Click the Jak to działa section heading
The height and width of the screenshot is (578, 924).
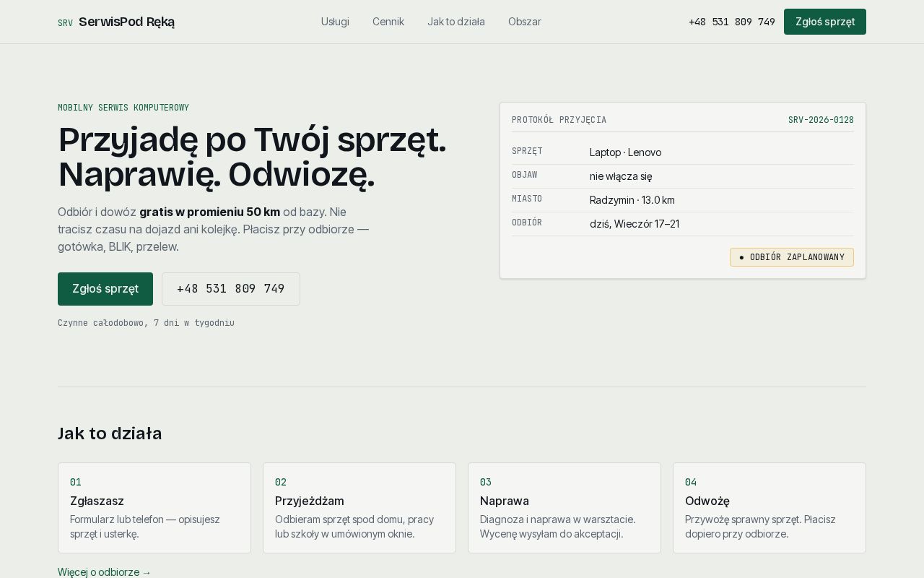click(110, 433)
